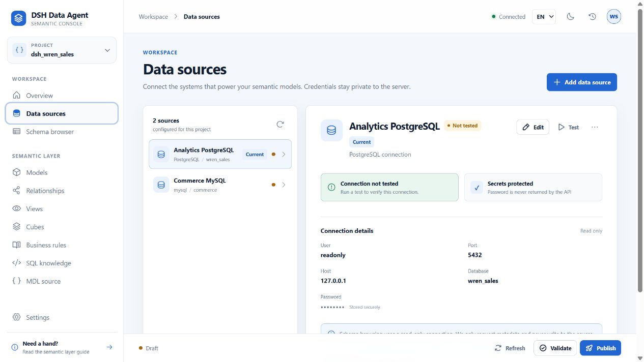Click the Analytics PostgreSQL row database icon
644x362 pixels.
tap(161, 154)
